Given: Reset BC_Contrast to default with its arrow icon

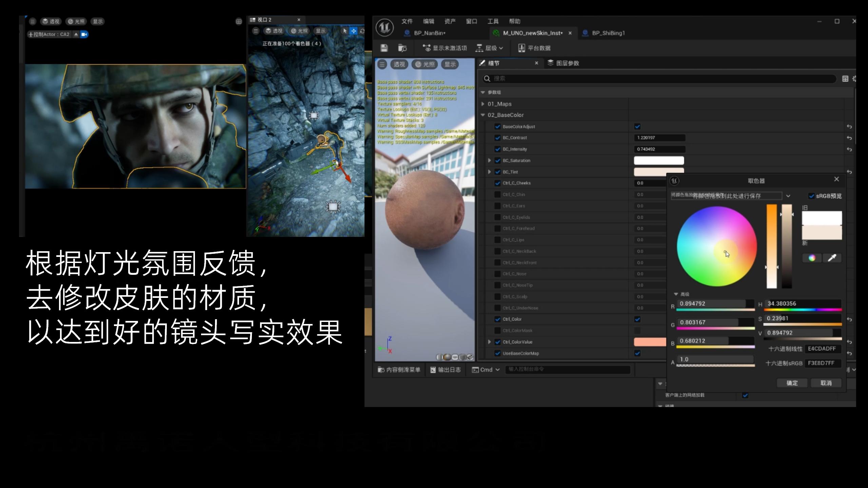Looking at the screenshot, I should click(x=849, y=138).
